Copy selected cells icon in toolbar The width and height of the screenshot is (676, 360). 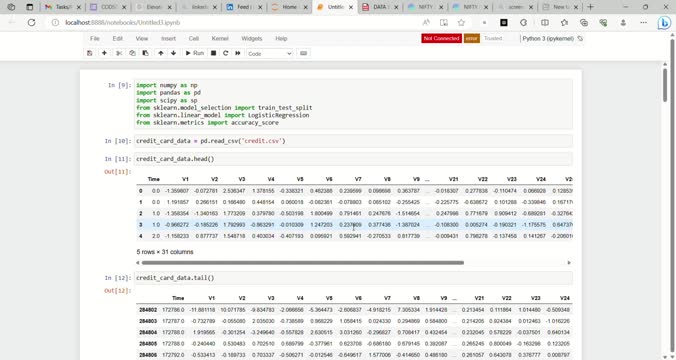pyautogui.click(x=132, y=53)
